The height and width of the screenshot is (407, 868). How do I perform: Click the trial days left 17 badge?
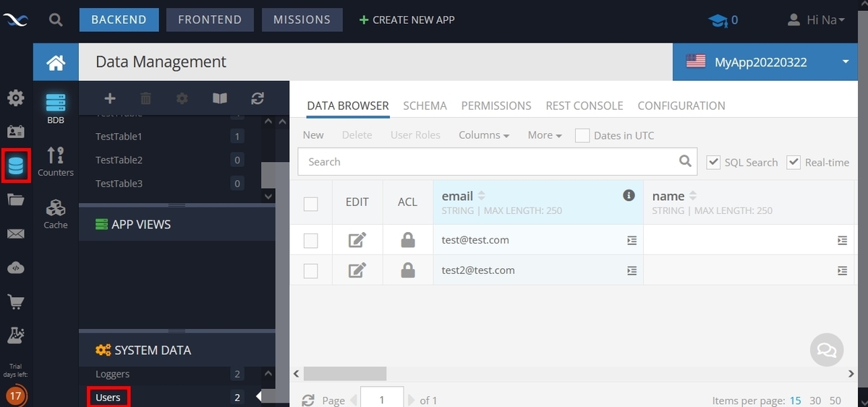tap(15, 396)
